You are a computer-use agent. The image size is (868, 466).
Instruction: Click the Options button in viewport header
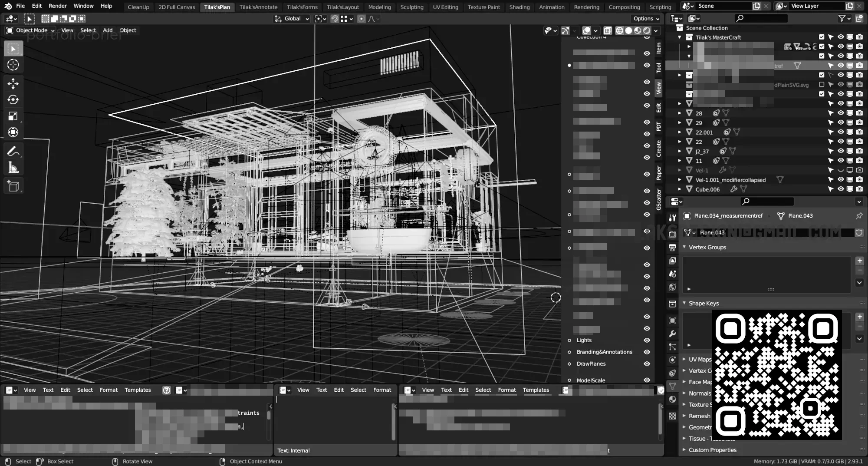(x=646, y=19)
